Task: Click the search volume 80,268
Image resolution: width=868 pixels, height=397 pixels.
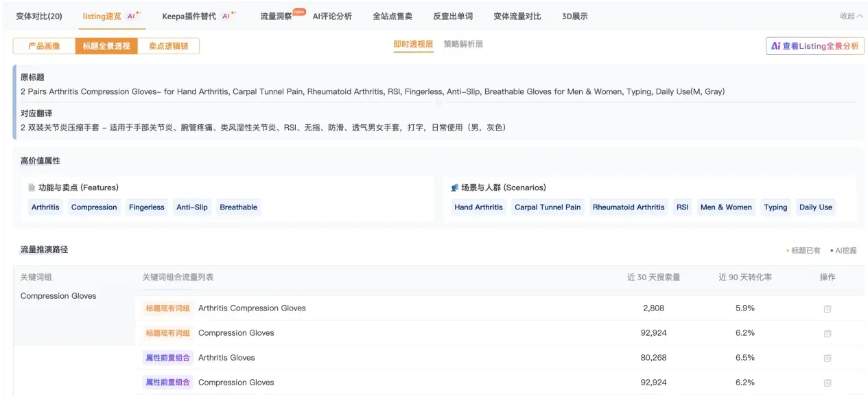Action: [x=653, y=358]
